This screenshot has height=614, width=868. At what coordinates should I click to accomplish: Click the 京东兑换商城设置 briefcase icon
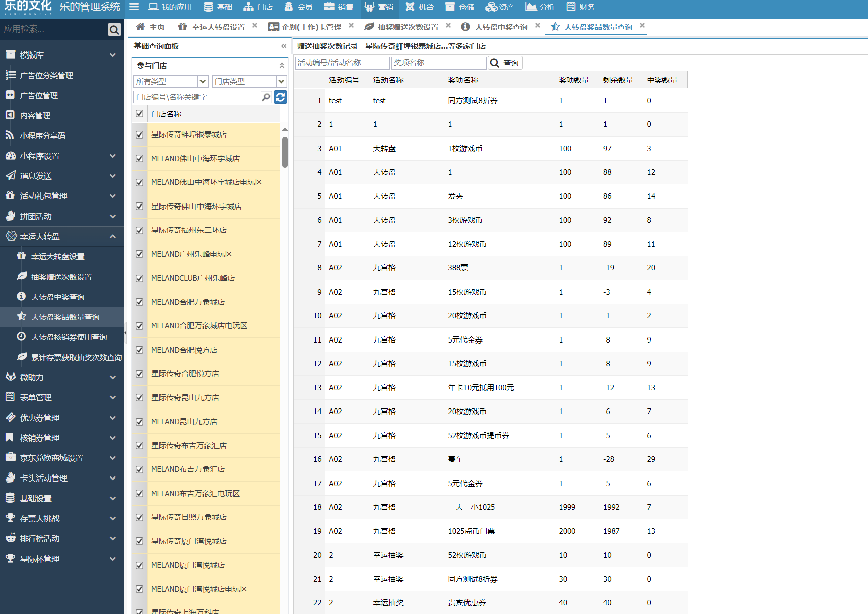pos(10,457)
